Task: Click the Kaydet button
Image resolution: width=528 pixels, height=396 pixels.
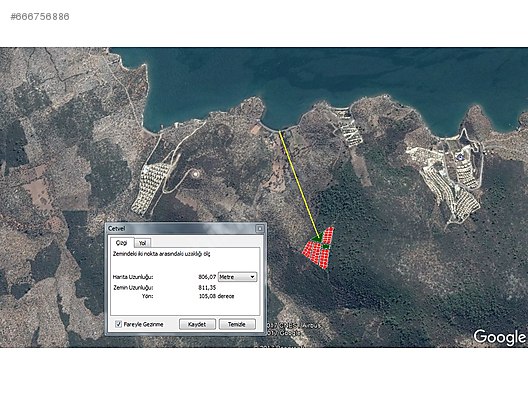Action: [197, 324]
